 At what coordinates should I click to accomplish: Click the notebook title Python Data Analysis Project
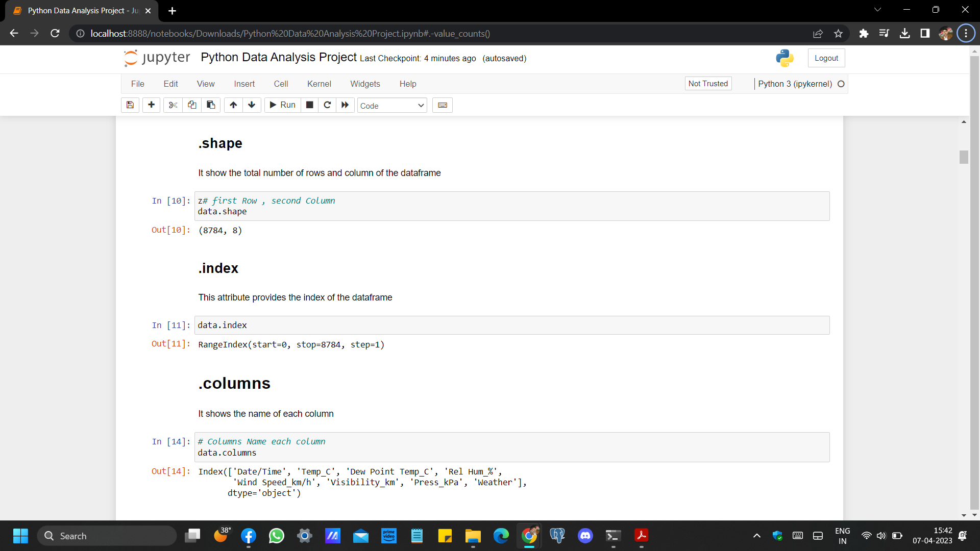(279, 58)
